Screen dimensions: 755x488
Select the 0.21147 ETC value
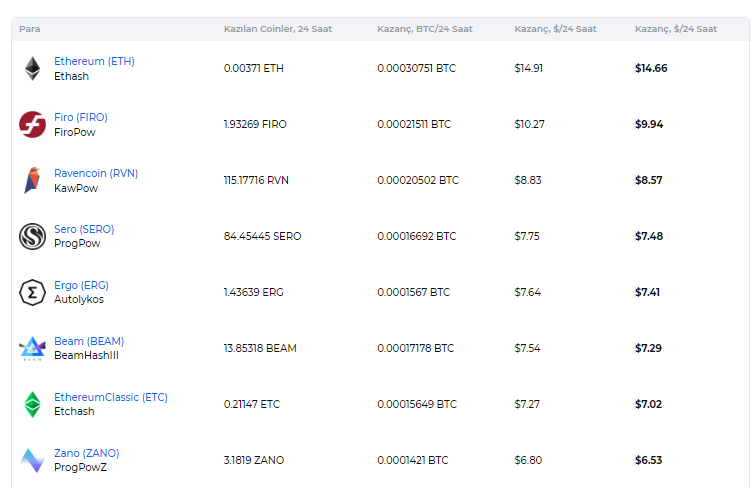pos(252,404)
